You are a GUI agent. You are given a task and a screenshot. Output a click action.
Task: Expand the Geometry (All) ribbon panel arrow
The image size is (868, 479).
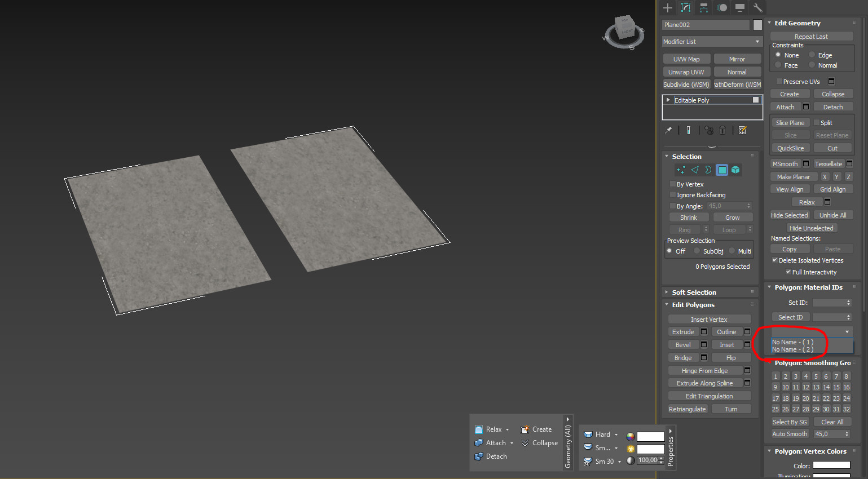click(568, 419)
